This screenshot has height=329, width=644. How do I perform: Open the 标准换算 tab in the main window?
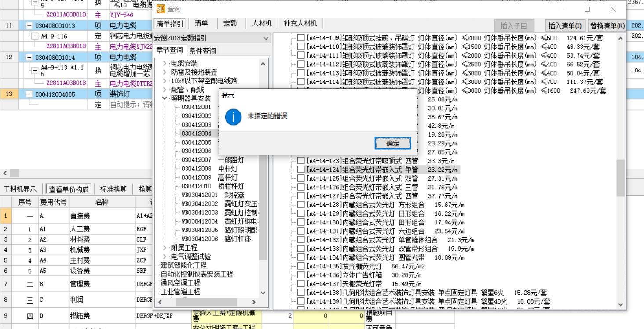click(113, 189)
